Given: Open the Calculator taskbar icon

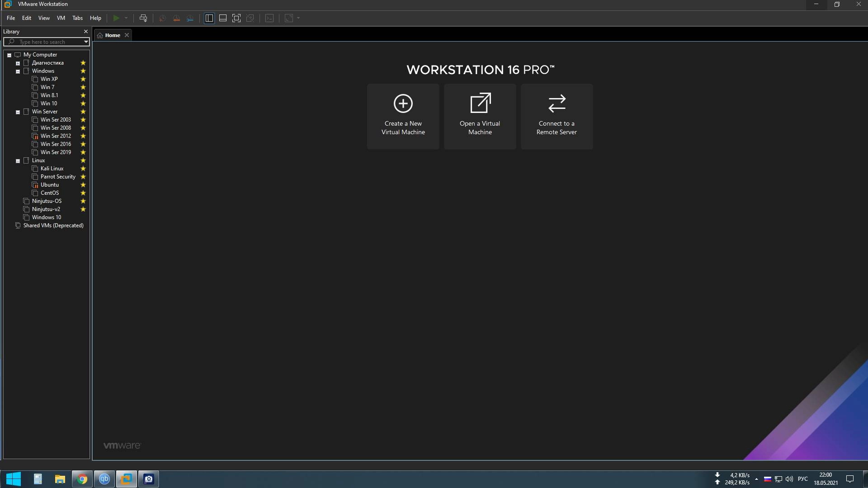Looking at the screenshot, I should point(38,479).
